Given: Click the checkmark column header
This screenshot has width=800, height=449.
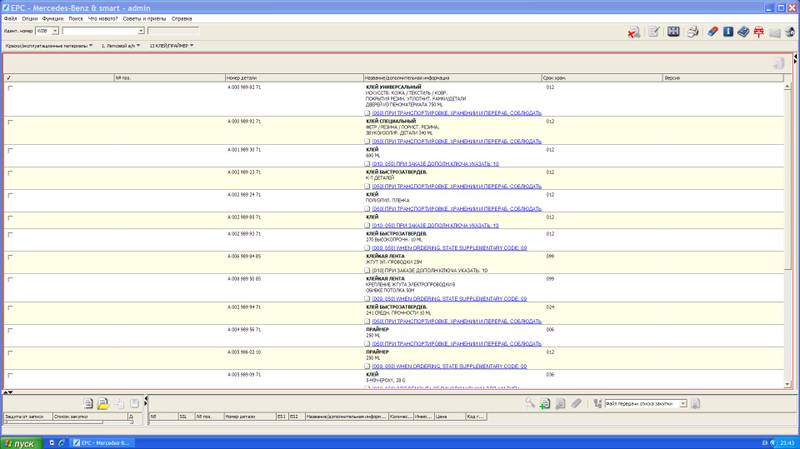Looking at the screenshot, I should (x=59, y=78).
